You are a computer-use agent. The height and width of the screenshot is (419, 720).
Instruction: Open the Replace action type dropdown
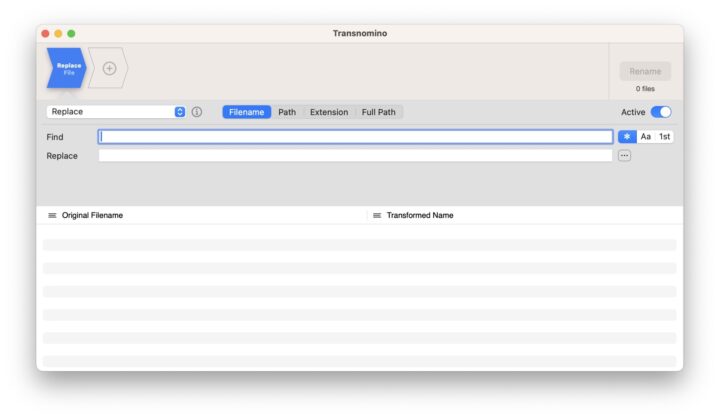116,112
